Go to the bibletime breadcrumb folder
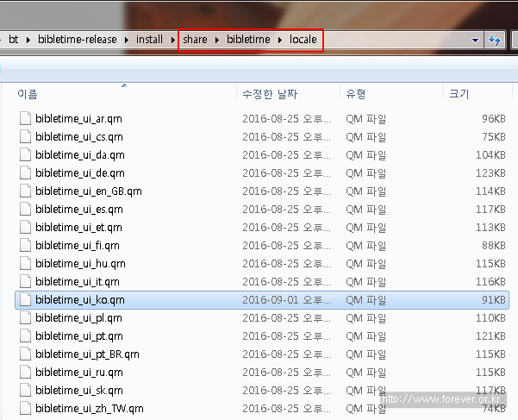The width and height of the screenshot is (518, 420). (x=248, y=40)
